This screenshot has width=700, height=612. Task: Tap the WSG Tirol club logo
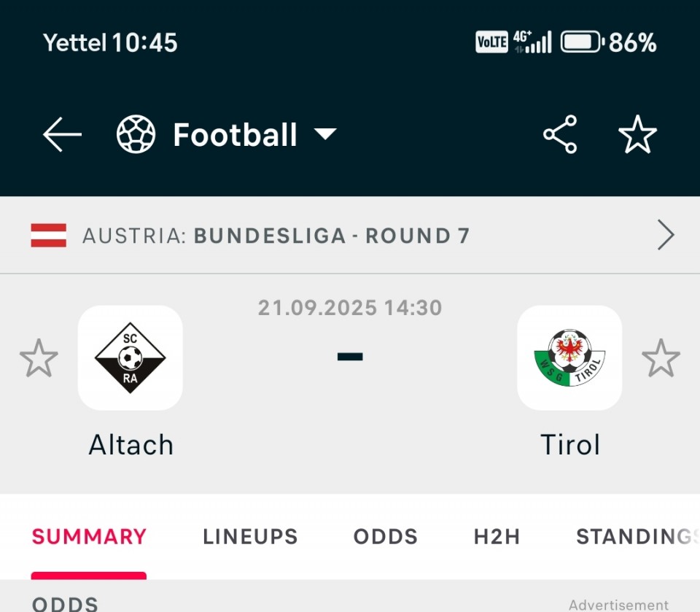pyautogui.click(x=569, y=357)
